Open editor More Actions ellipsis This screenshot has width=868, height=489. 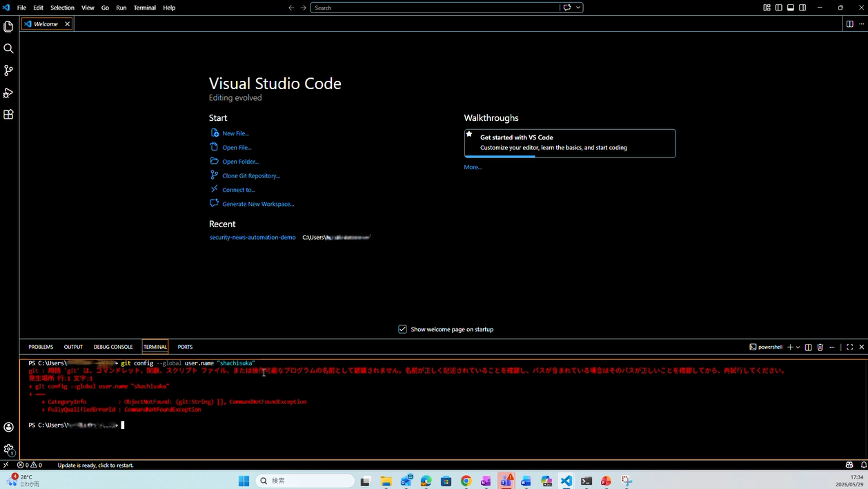pos(861,23)
